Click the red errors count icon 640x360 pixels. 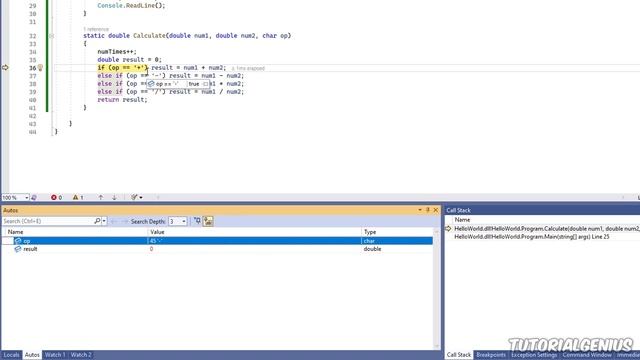point(53,198)
